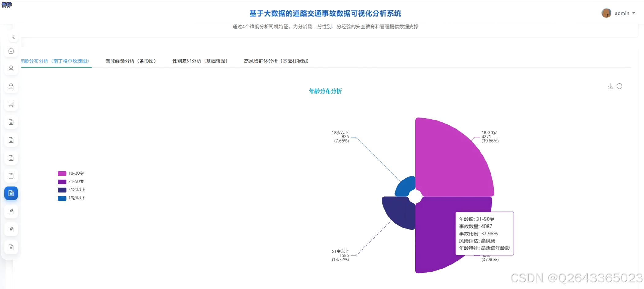Click the presentation board icon in sidebar

click(11, 104)
